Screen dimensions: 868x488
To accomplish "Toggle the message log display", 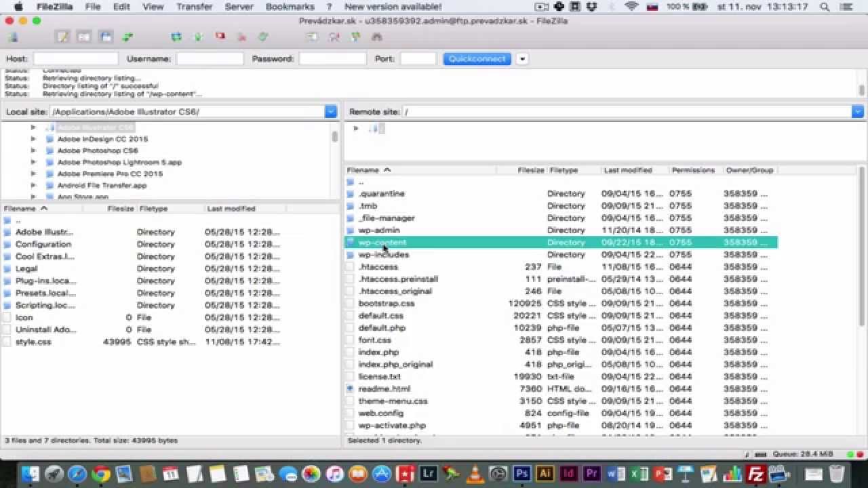I will tap(62, 37).
